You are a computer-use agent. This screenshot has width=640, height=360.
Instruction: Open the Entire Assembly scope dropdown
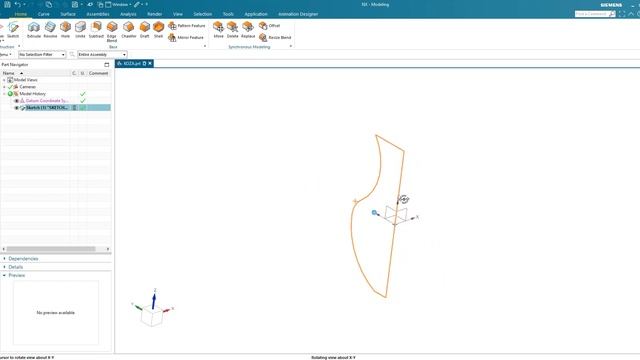(x=102, y=54)
